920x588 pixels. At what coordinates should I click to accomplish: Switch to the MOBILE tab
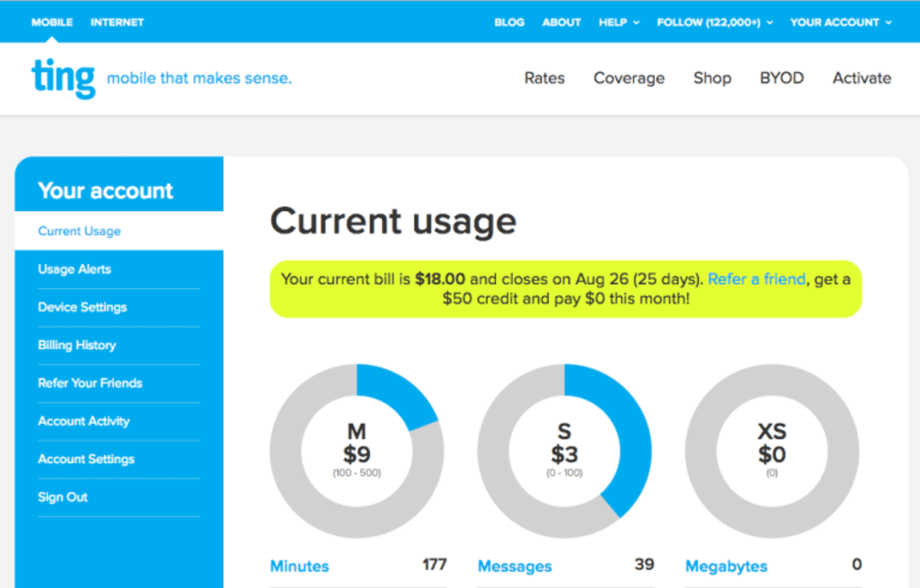tap(52, 22)
